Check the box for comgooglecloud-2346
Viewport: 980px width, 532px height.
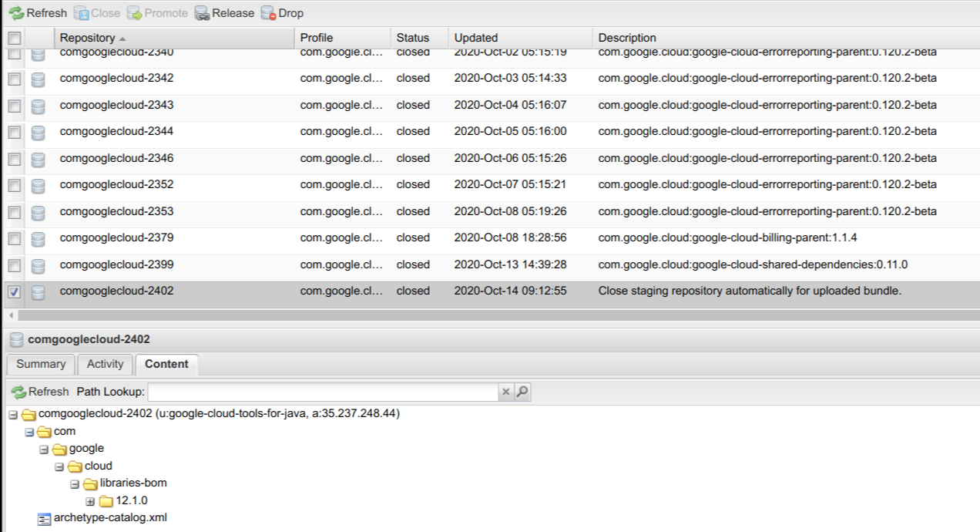(14, 159)
